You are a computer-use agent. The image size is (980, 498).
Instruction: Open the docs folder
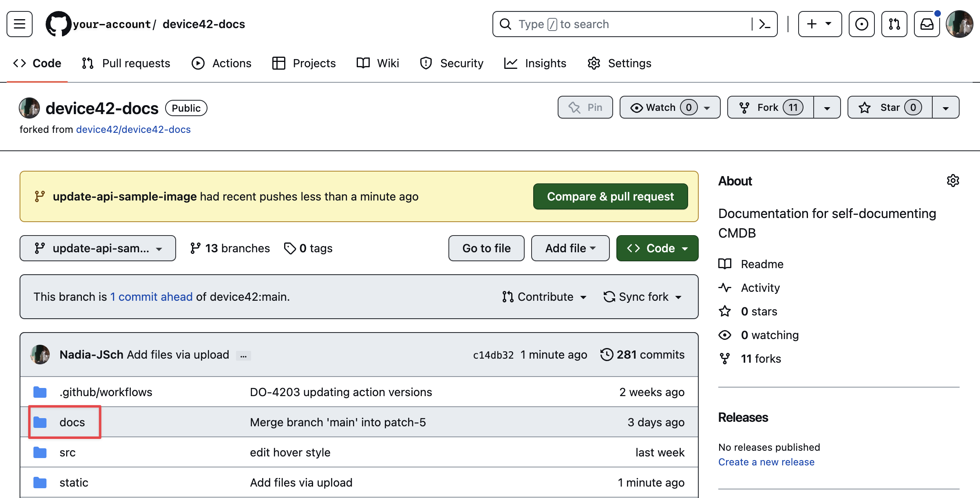tap(72, 422)
